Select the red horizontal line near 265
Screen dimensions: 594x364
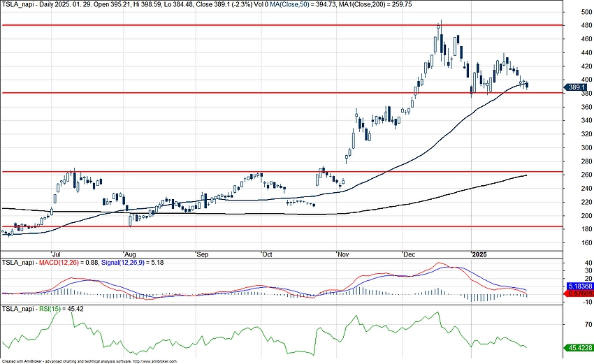(282, 172)
